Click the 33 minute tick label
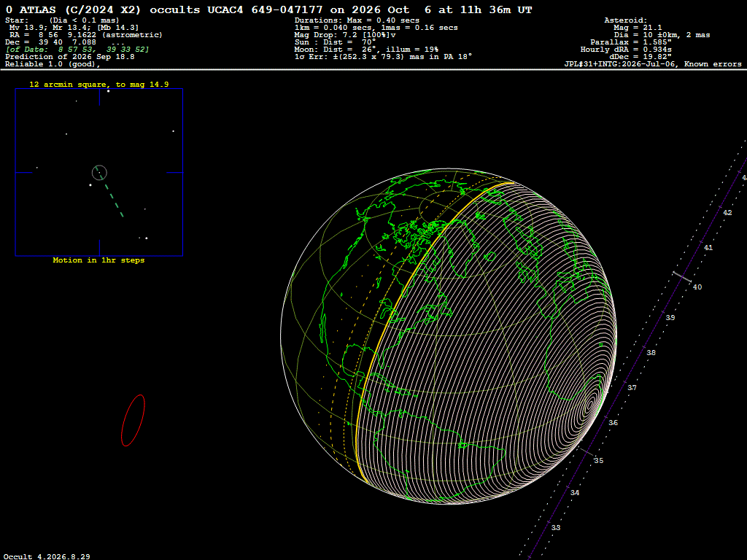 [555, 528]
